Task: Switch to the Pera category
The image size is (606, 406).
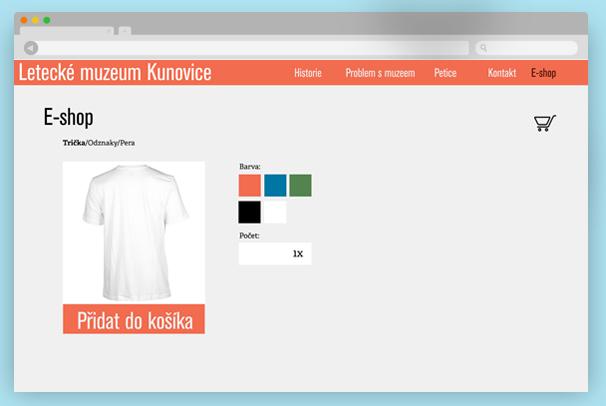Action: [126, 143]
